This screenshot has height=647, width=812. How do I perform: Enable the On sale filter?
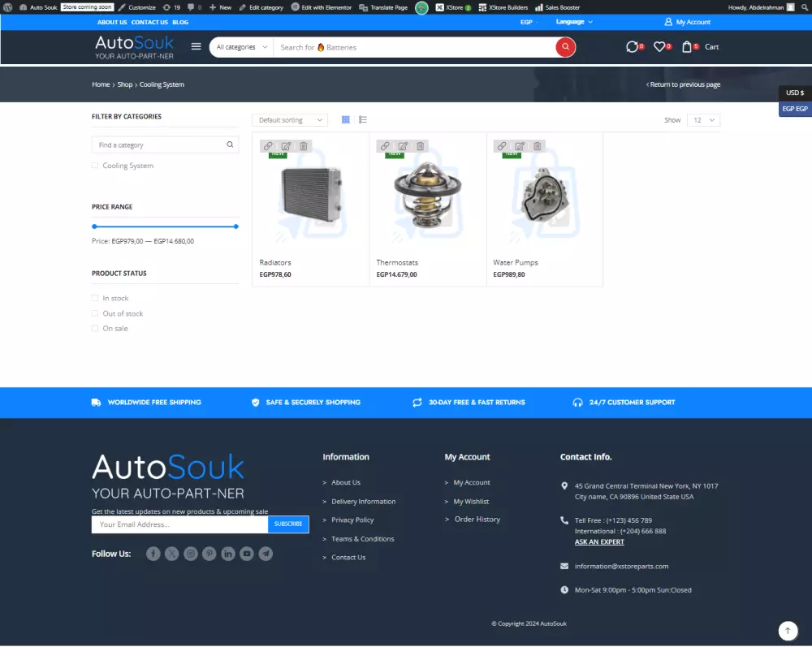[x=95, y=329]
